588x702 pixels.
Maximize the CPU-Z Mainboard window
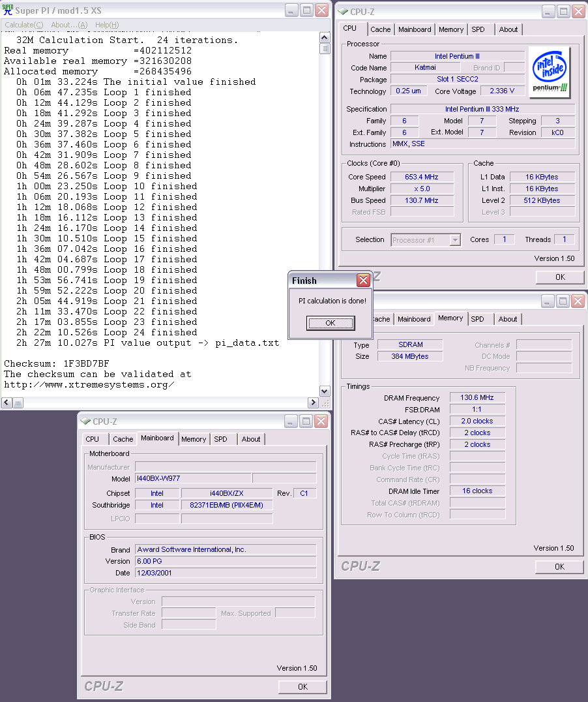[306, 421]
